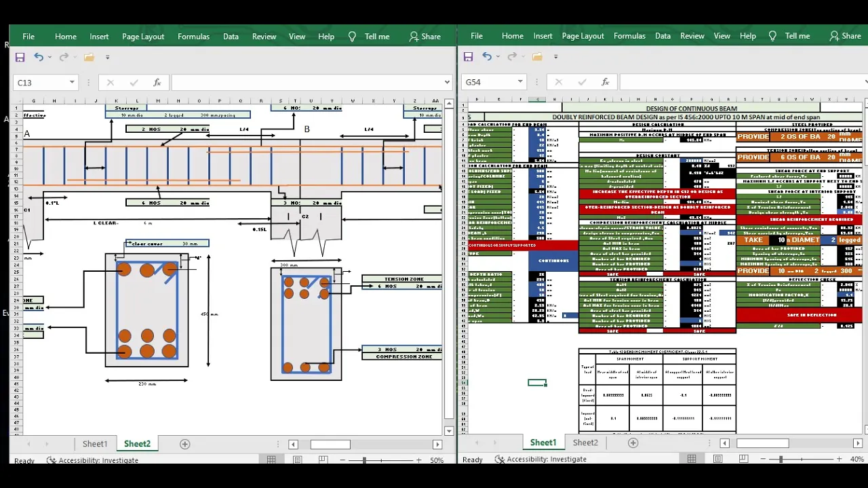Click zoom slider handle in left window
Viewport: 868px width, 488px height.
(364, 460)
